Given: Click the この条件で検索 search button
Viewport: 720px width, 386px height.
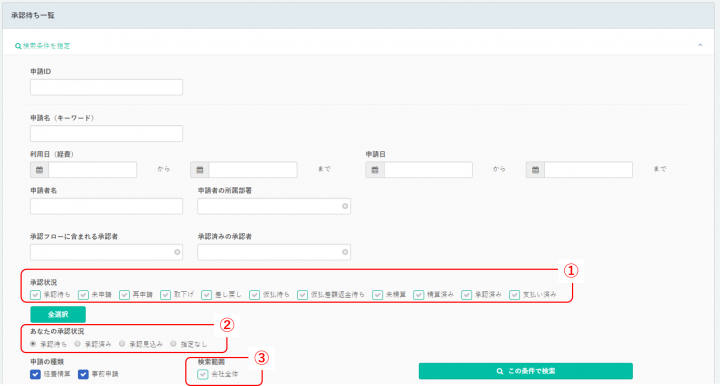Looking at the screenshot, I should 526,371.
